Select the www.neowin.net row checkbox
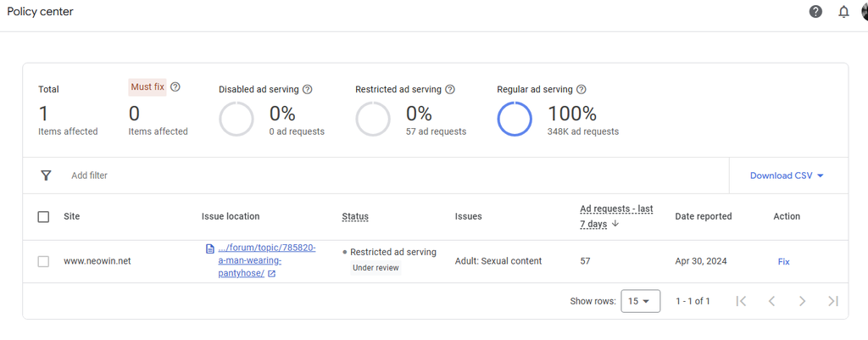 click(43, 261)
